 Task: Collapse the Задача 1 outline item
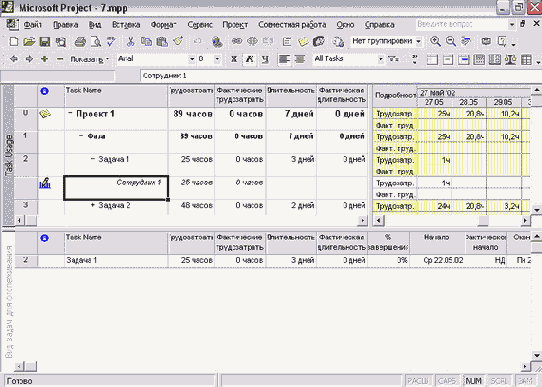pos(93,159)
